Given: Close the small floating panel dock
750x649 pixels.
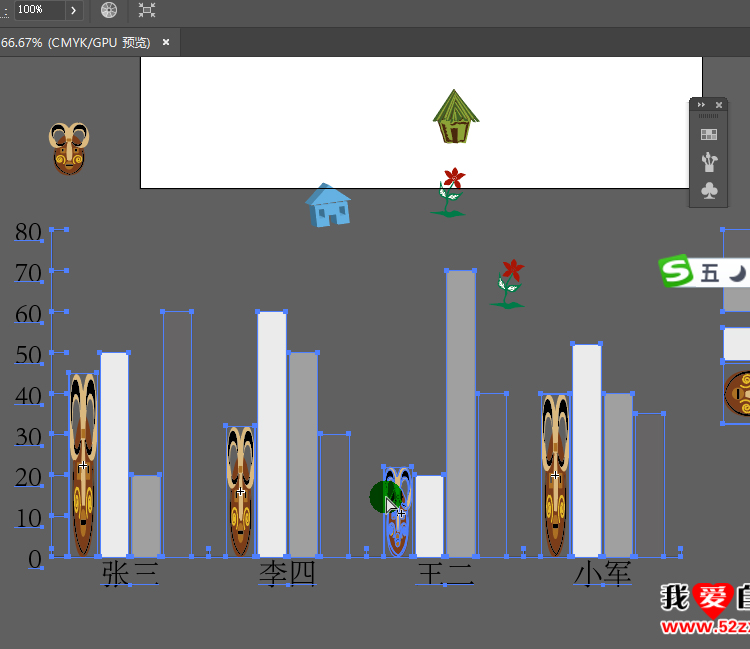Looking at the screenshot, I should (719, 105).
